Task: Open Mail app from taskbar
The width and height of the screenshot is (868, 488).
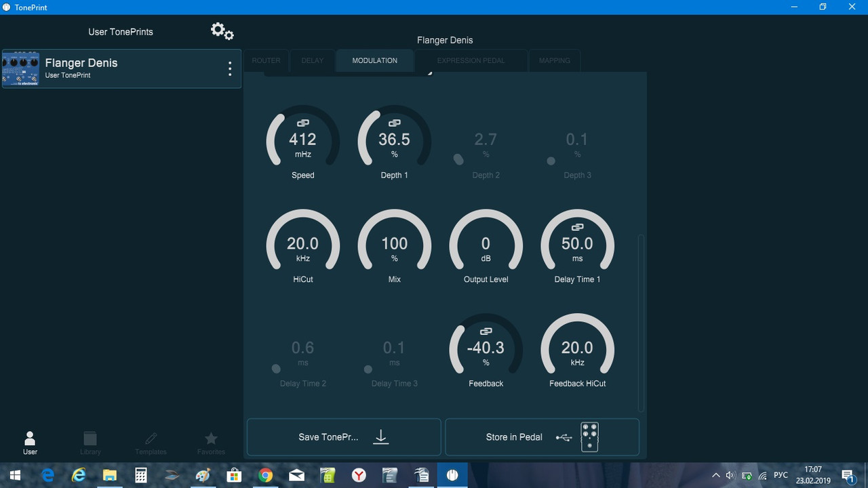Action: (296, 475)
